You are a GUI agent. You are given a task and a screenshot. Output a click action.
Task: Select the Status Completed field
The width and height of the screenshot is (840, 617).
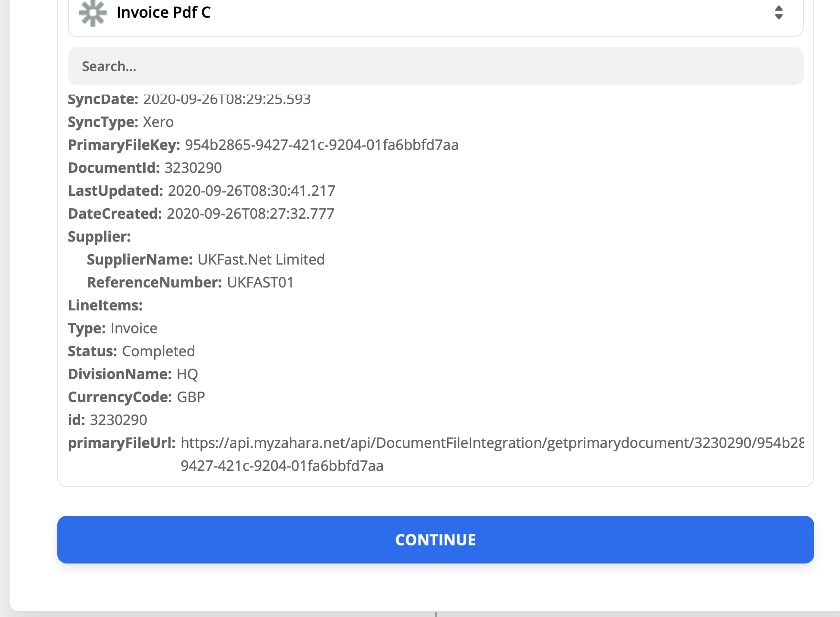click(131, 351)
